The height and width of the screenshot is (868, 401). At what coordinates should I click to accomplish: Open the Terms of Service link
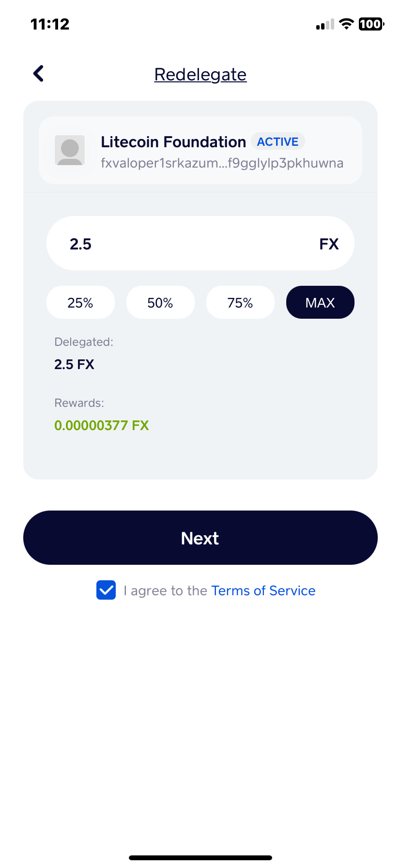click(263, 590)
